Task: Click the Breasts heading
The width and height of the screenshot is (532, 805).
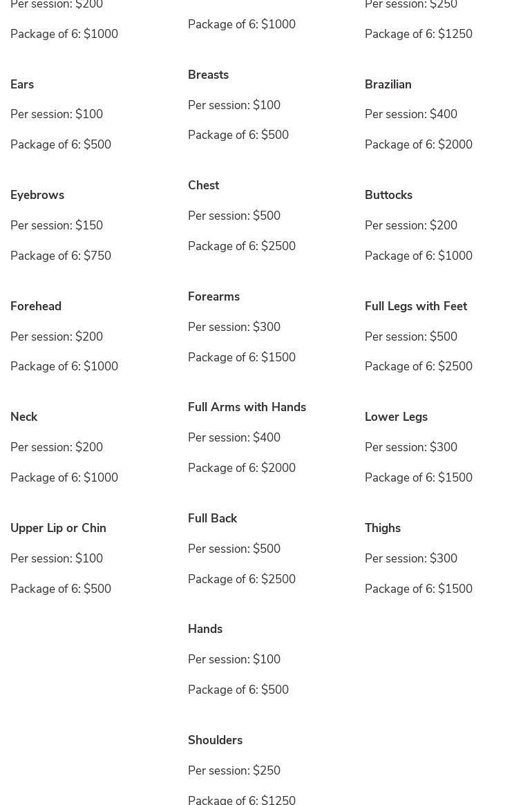Action: [x=208, y=75]
